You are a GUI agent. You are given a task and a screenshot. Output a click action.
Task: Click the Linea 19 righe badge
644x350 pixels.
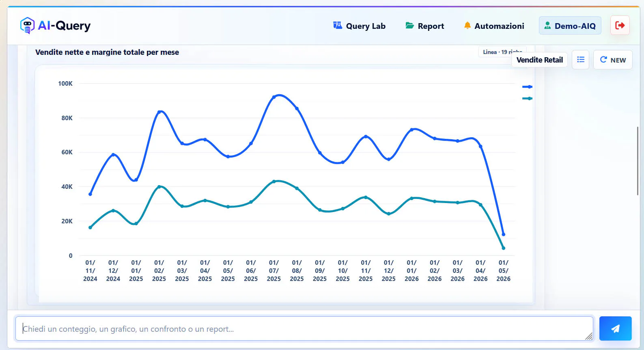pyautogui.click(x=502, y=52)
